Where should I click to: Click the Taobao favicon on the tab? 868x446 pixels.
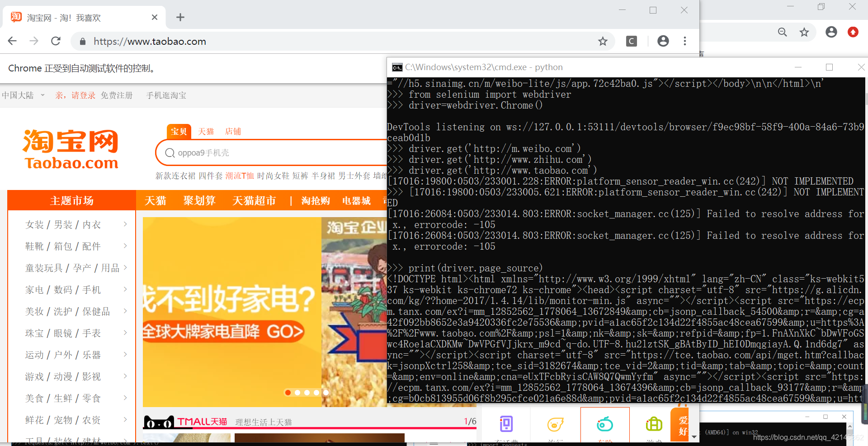[x=16, y=17]
